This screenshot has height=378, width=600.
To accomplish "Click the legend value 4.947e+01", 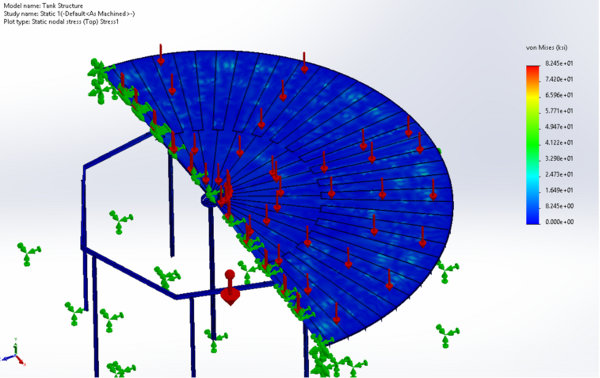I will (x=559, y=127).
